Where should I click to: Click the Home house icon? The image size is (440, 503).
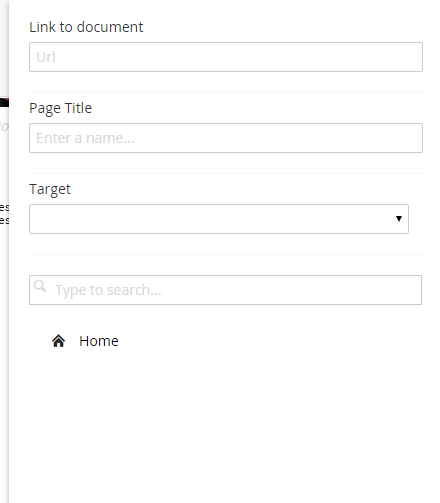(x=58, y=341)
